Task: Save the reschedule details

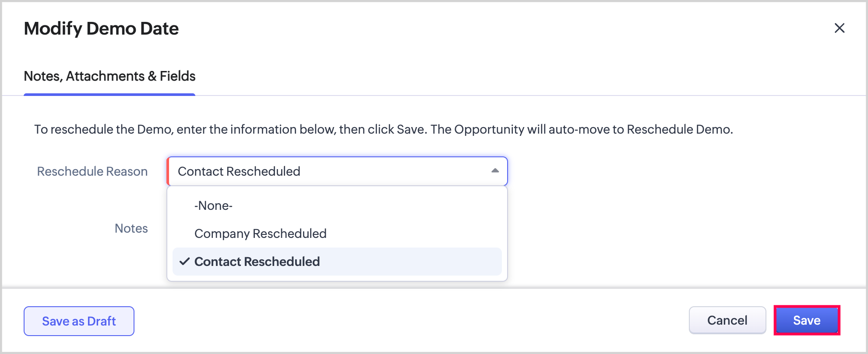Action: (806, 320)
